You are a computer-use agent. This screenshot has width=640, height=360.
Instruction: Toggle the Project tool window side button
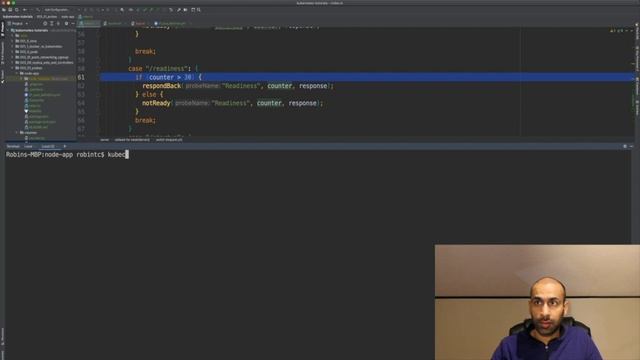[2, 29]
